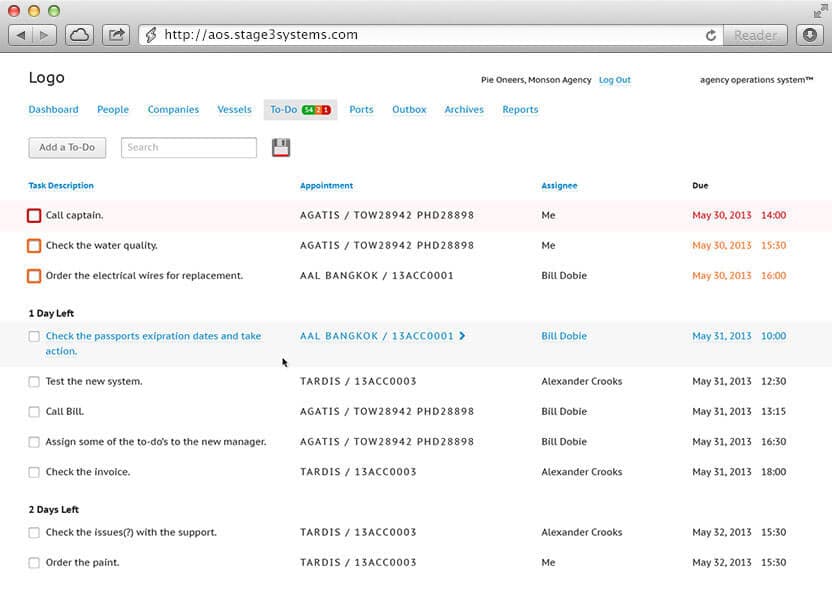Click inside the Search field
Viewport: 832px width, 599px height.
189,146
